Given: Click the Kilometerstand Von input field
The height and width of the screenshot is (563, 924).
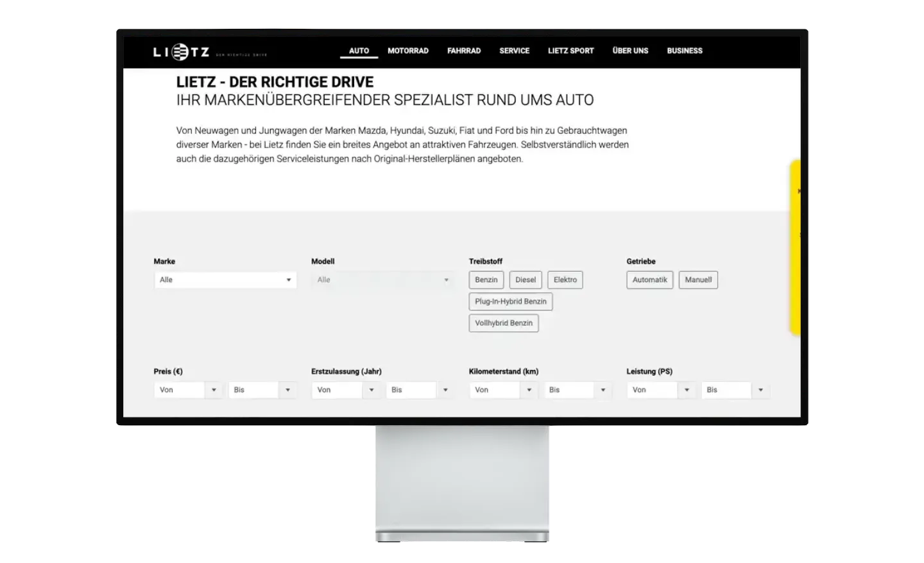Looking at the screenshot, I should (495, 390).
